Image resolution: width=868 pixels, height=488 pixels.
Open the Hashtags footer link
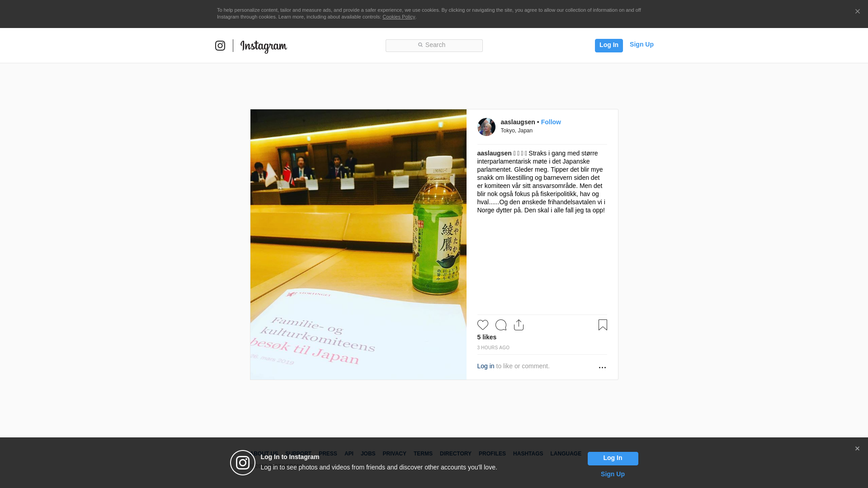pos(528,454)
